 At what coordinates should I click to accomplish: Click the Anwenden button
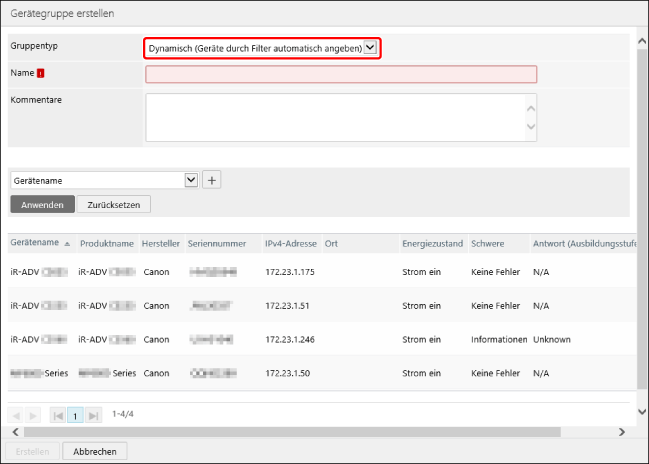[42, 204]
